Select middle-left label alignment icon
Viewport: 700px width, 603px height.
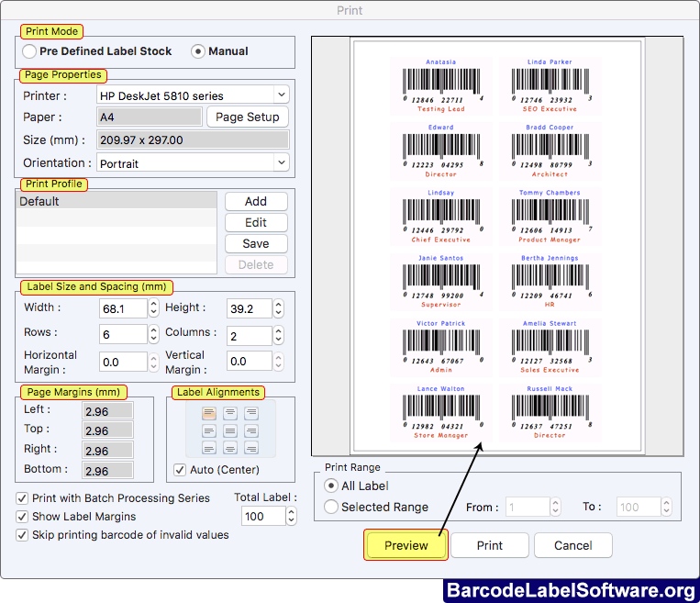209,431
